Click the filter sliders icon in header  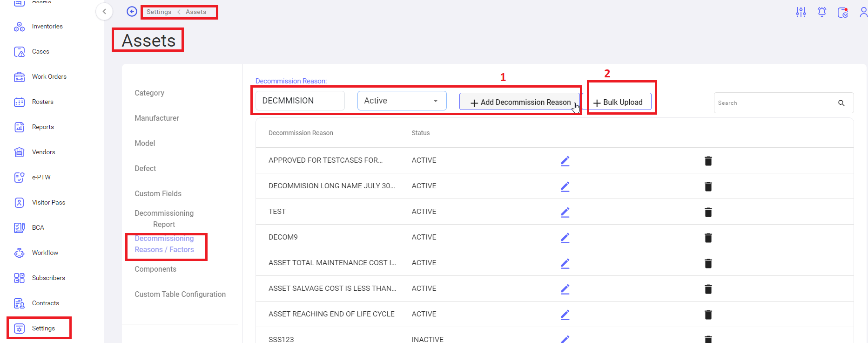pos(801,12)
